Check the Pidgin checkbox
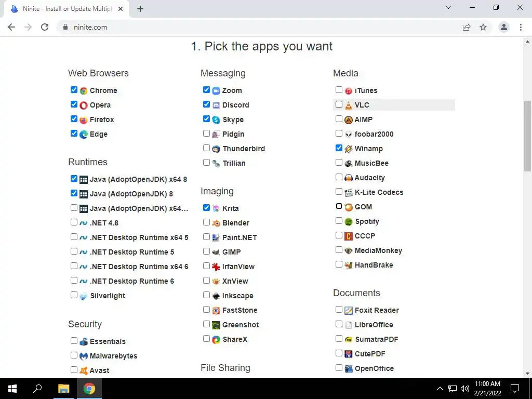The width and height of the screenshot is (532, 399). tap(206, 134)
